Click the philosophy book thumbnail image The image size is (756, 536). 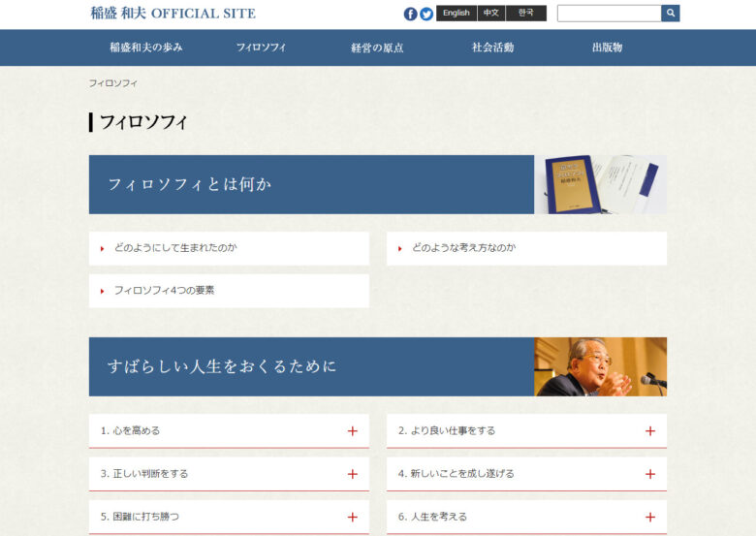tap(600, 184)
